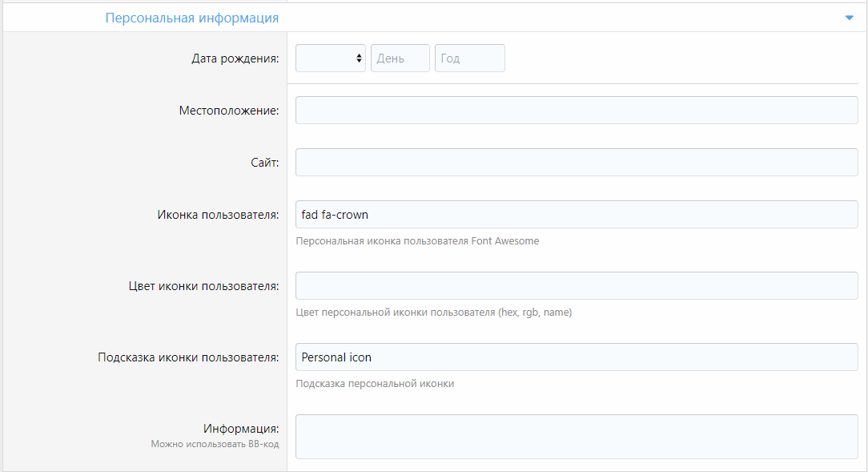Viewport: 868px width, 472px height.
Task: Select the Цвет иконки пользователя input
Action: pos(576,286)
